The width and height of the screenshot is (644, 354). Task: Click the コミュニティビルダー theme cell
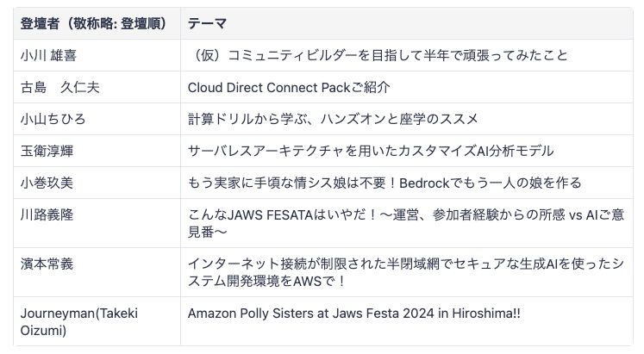pyautogui.click(x=407, y=55)
